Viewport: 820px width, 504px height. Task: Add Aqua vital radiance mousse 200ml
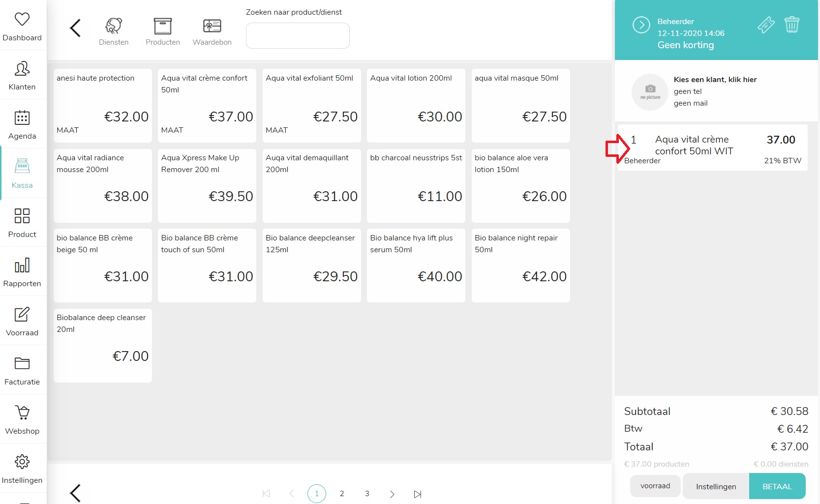pos(103,186)
